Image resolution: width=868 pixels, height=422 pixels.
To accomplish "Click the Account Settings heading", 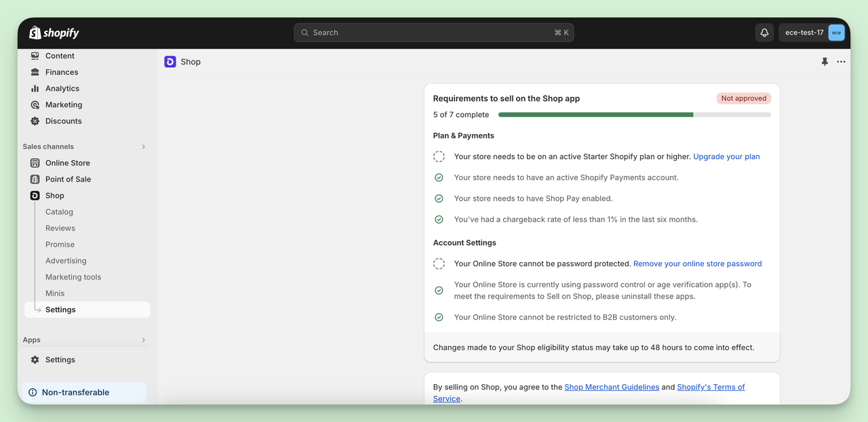I will click(x=465, y=242).
